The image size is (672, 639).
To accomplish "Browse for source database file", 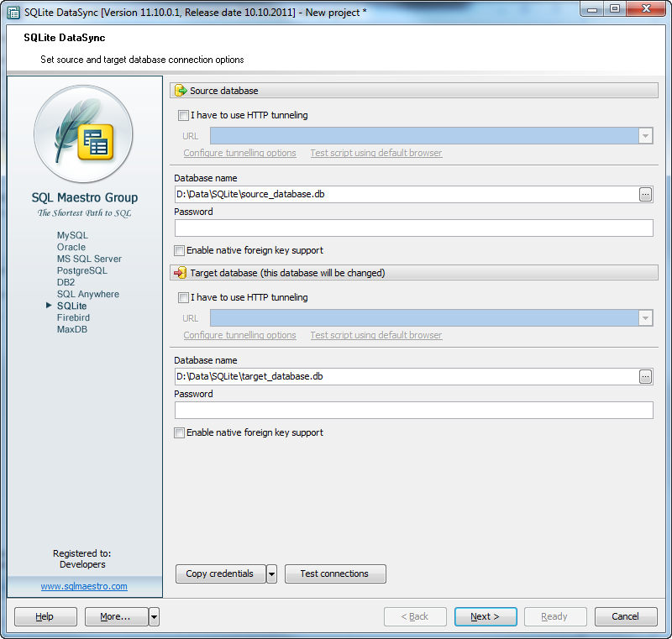I will pos(645,195).
